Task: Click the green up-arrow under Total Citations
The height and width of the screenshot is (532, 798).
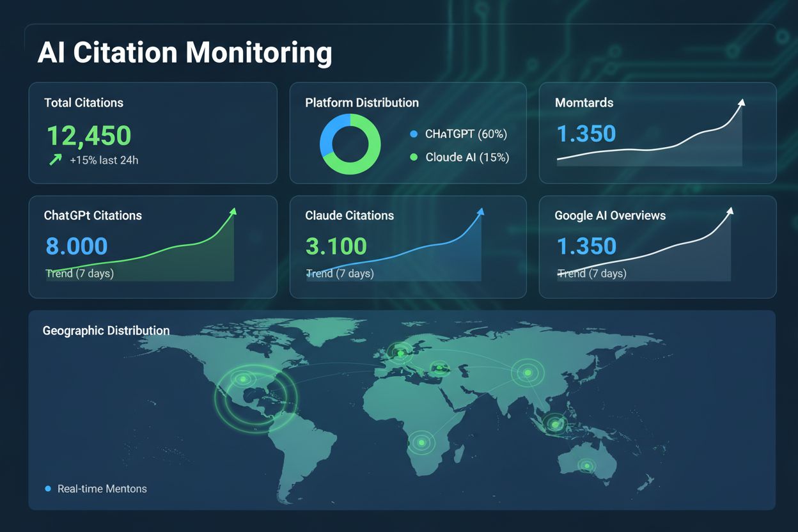Action: point(56,160)
